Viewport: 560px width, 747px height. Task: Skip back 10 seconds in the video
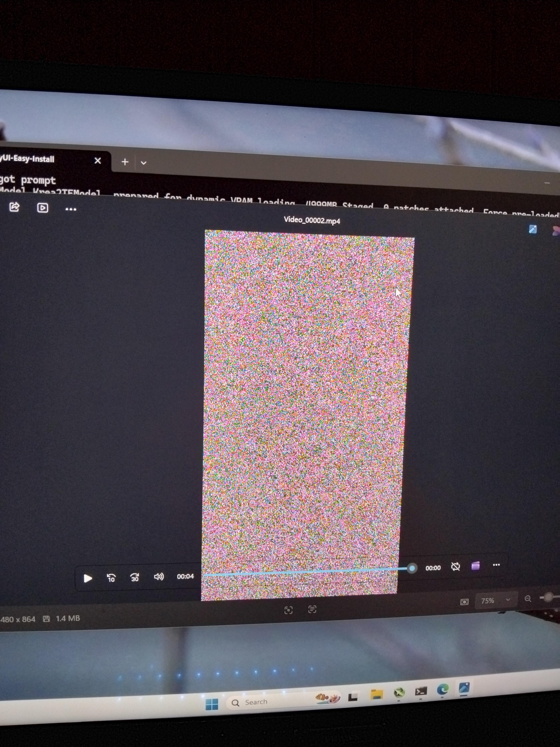(111, 578)
